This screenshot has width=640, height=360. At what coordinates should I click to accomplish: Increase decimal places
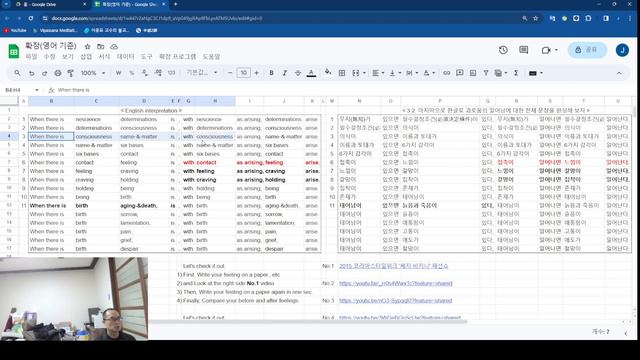coord(158,73)
